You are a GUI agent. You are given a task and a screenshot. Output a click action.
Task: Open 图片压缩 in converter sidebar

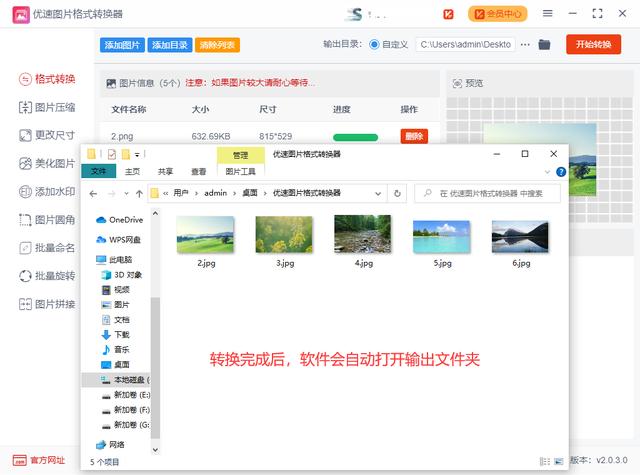(47, 107)
